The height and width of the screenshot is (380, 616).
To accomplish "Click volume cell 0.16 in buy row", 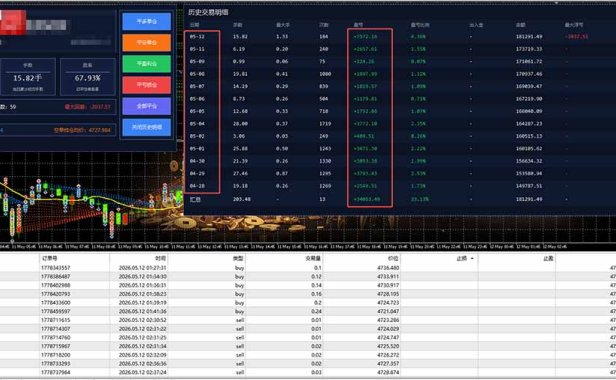I will click(x=316, y=294).
